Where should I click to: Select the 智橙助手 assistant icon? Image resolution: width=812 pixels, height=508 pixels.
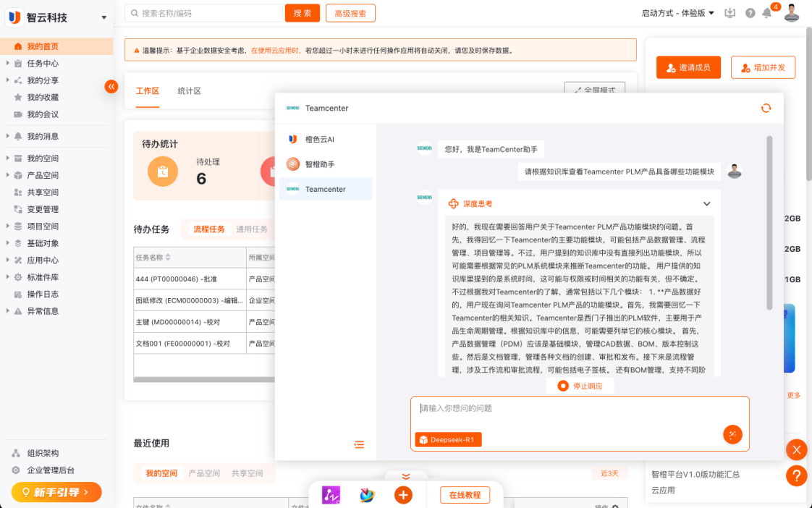(x=292, y=164)
